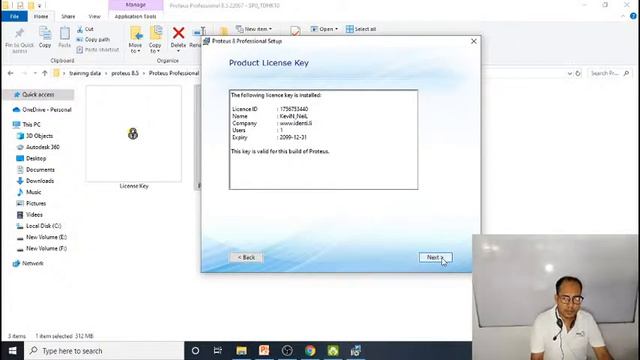
Task: Open Documents folder in sidebar
Action: (36, 170)
